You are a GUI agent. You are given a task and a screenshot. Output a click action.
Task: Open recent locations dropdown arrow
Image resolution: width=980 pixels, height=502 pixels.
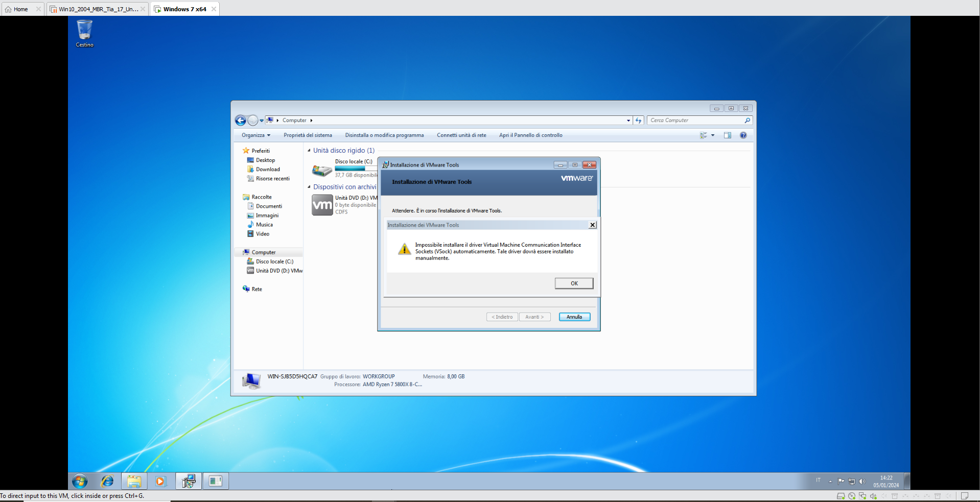pyautogui.click(x=262, y=121)
